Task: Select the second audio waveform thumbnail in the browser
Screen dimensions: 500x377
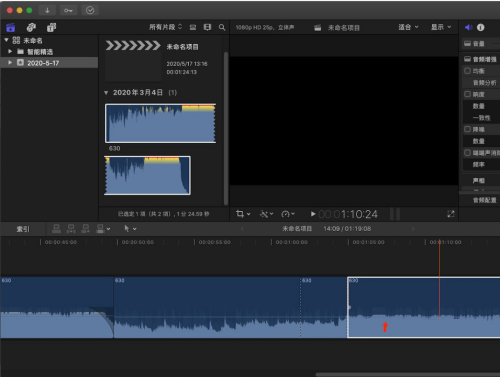Action: pos(147,175)
